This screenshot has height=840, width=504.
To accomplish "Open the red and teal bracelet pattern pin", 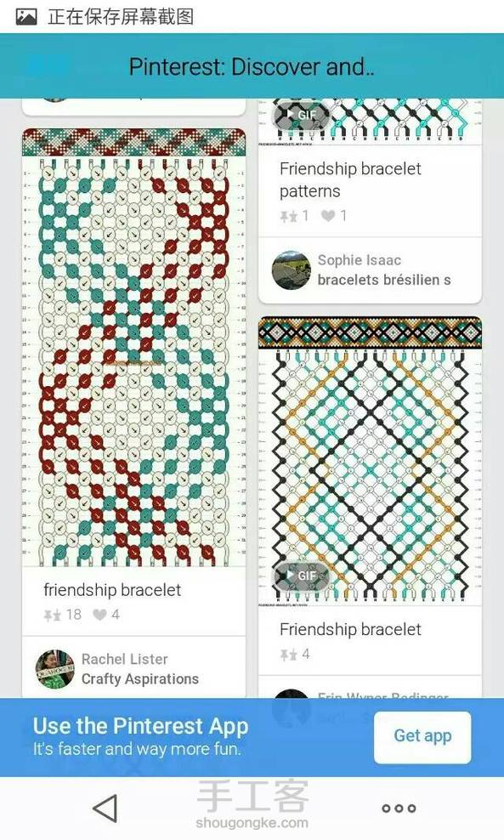I will 133,348.
